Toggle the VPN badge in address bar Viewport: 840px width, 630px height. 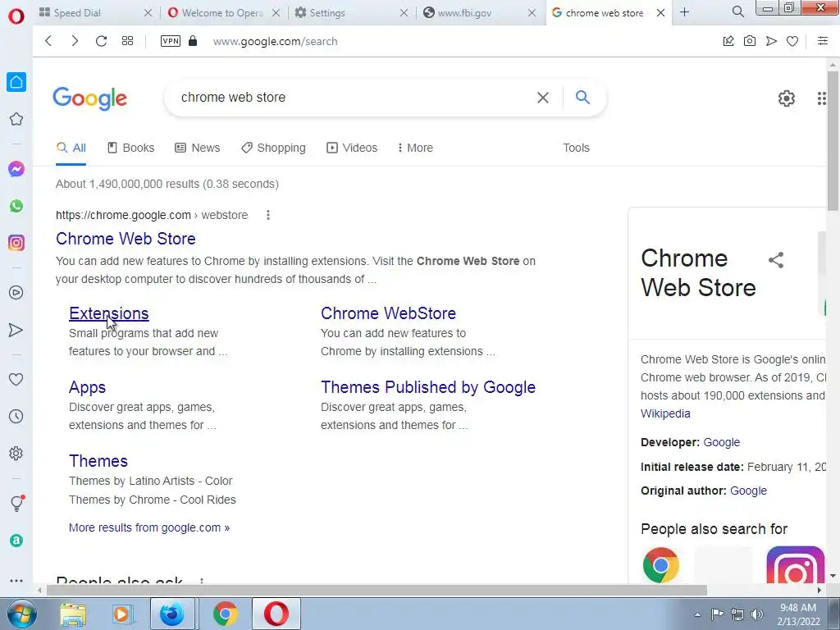(171, 41)
